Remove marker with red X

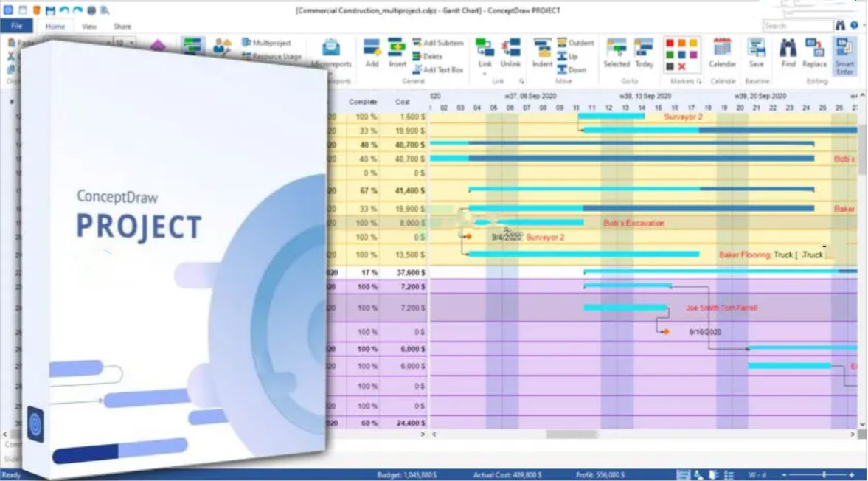[x=681, y=67]
